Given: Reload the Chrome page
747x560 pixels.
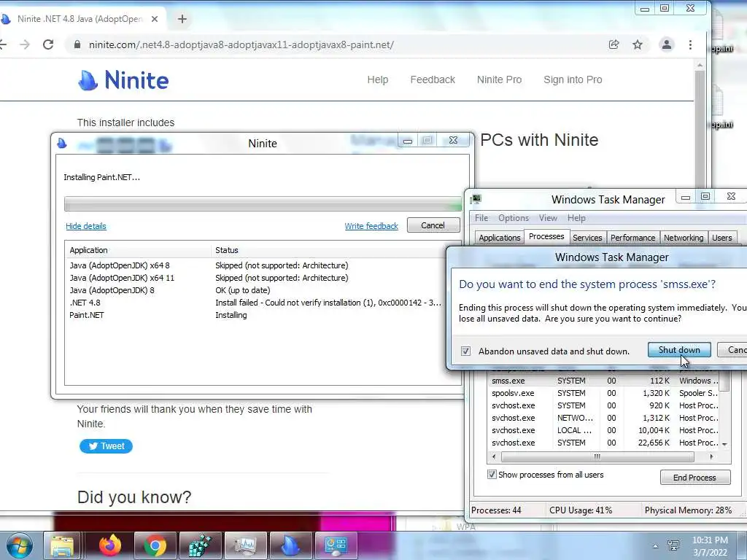Looking at the screenshot, I should click(x=48, y=44).
